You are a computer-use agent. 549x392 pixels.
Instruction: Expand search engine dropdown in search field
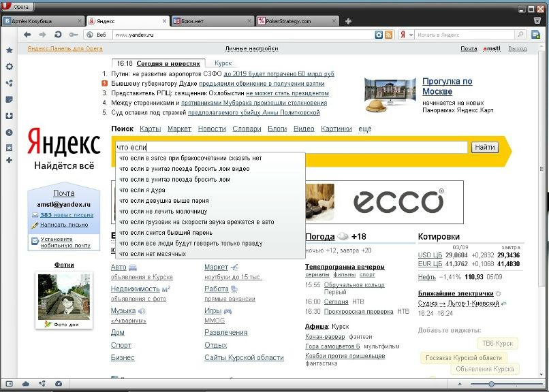coord(406,35)
